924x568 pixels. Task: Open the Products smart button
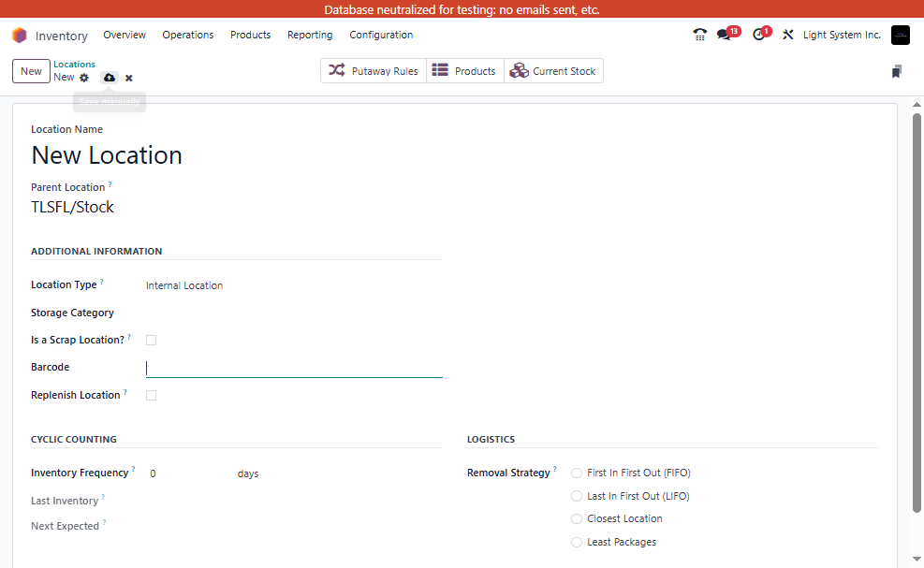[464, 71]
